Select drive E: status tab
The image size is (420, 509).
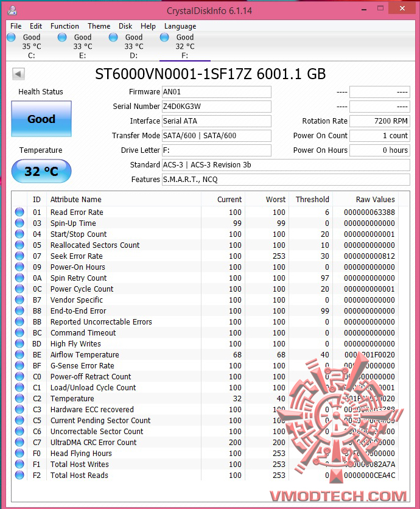point(83,46)
